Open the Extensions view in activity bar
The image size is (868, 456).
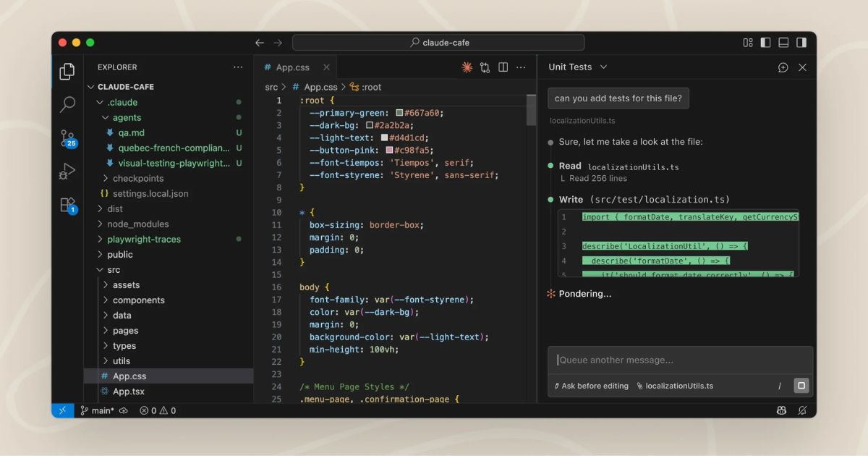tap(67, 205)
